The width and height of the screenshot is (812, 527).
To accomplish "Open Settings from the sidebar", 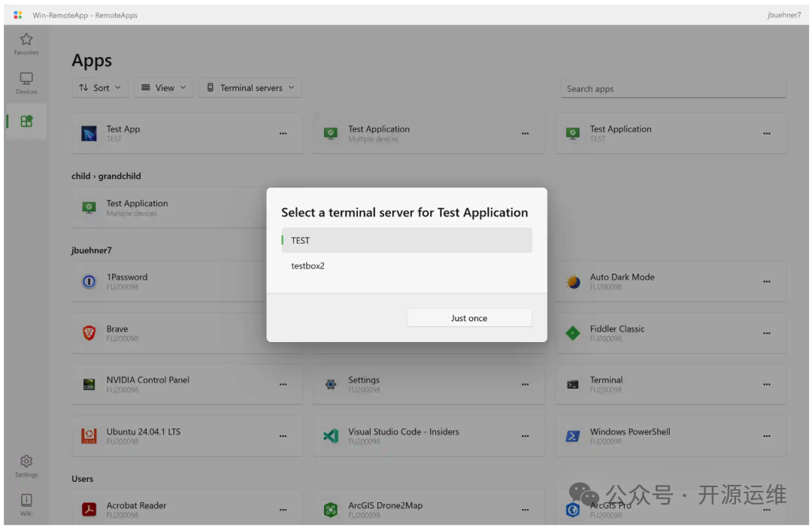I will tap(26, 465).
